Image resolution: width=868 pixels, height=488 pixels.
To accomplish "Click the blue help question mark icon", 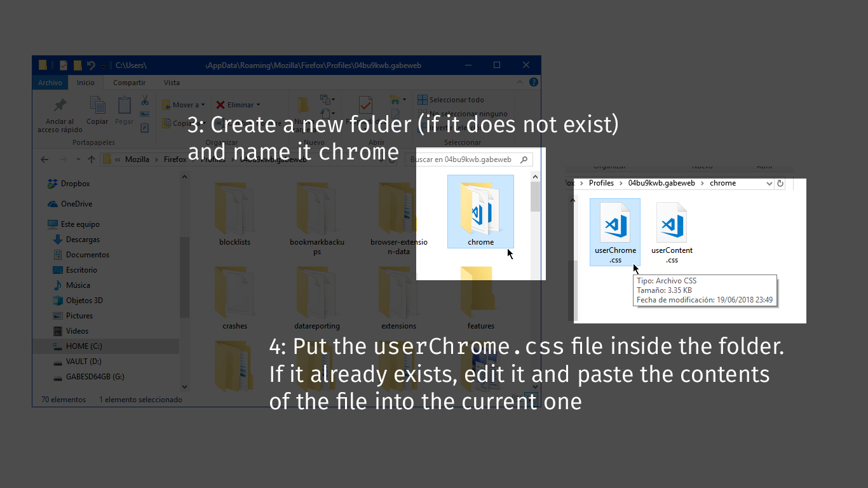I will (x=534, y=83).
